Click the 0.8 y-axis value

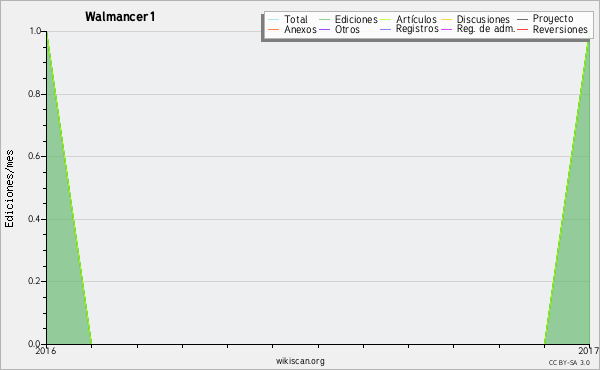(x=35, y=94)
